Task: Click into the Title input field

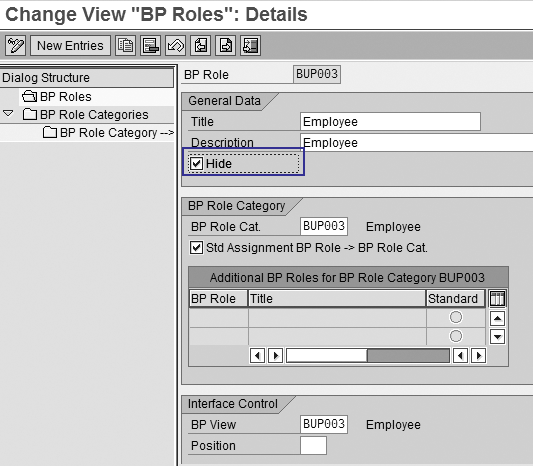Action: (x=390, y=122)
